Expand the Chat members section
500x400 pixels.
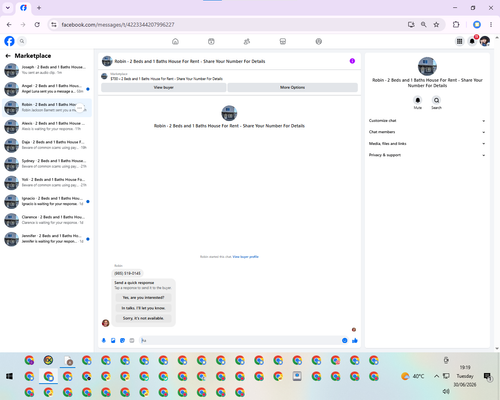pos(427,132)
